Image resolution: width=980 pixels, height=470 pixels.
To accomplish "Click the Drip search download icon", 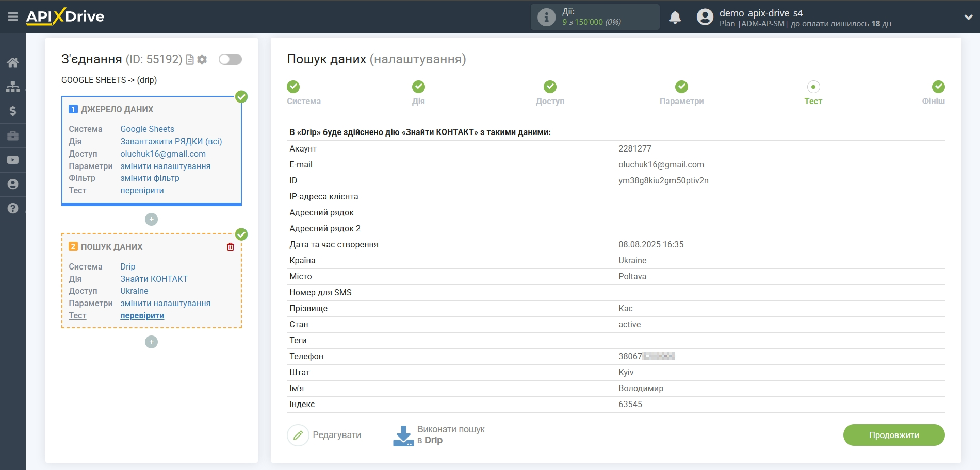I will point(403,435).
